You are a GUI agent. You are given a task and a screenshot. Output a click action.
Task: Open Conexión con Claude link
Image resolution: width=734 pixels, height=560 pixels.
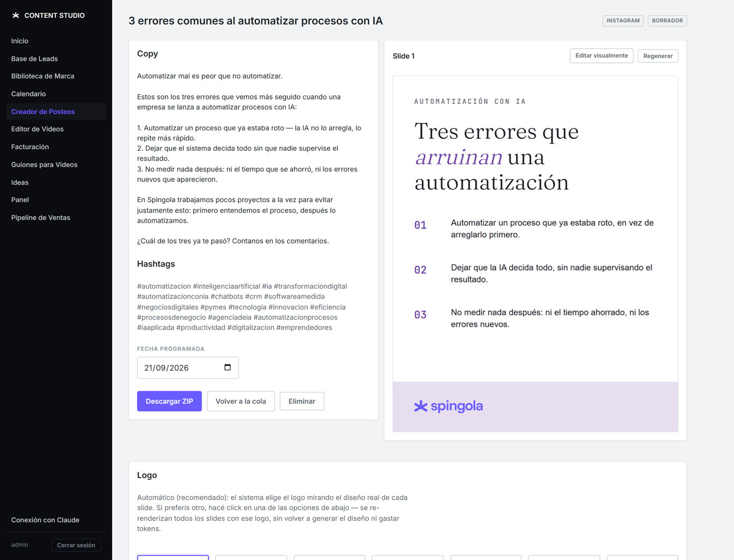coord(45,520)
